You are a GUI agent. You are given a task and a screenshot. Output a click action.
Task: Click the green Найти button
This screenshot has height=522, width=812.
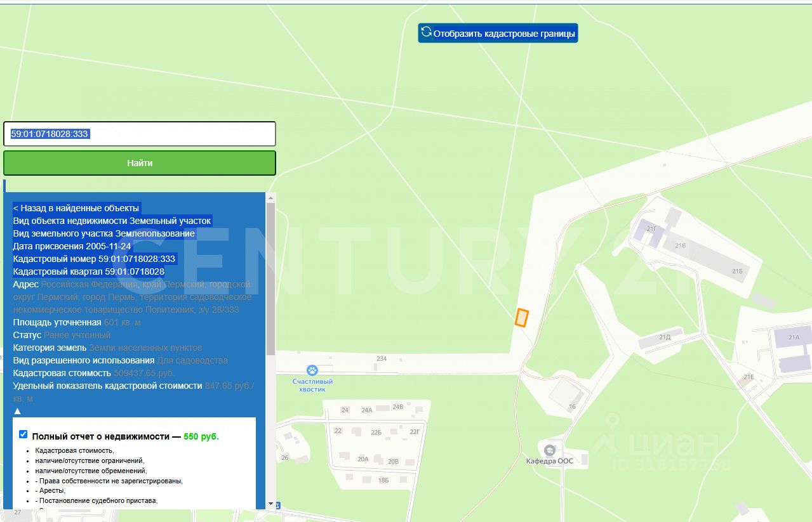coord(140,163)
